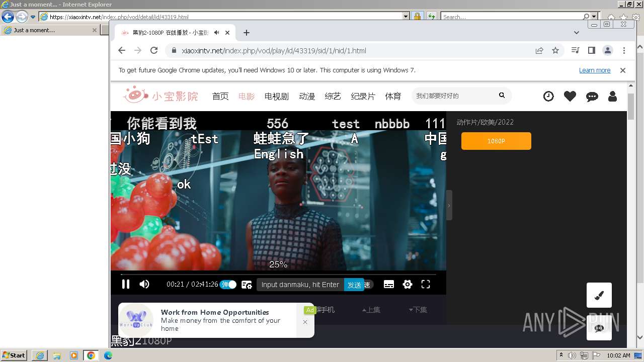The image size is (644, 362).
Task: Open the 动漫 anime category
Action: pos(307,96)
